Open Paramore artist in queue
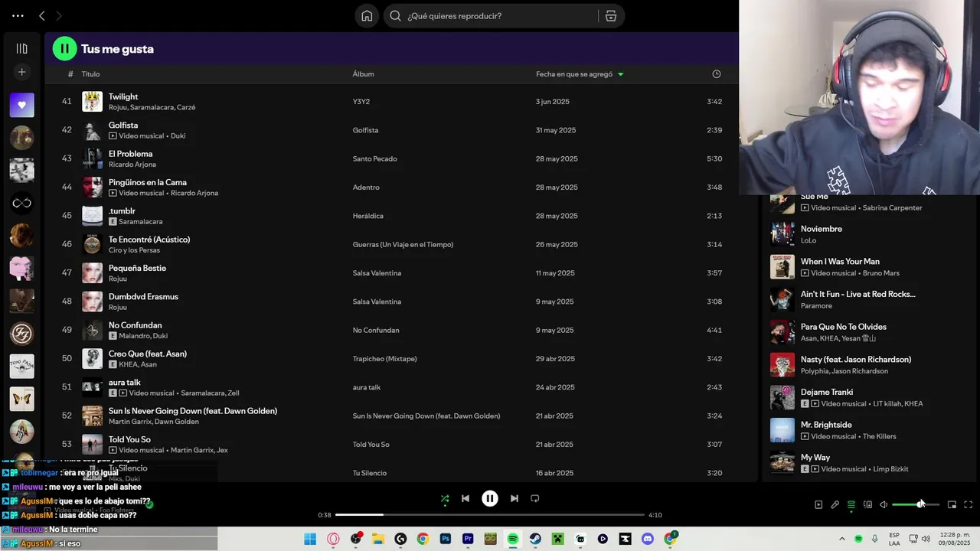980x551 pixels. pyautogui.click(x=816, y=306)
